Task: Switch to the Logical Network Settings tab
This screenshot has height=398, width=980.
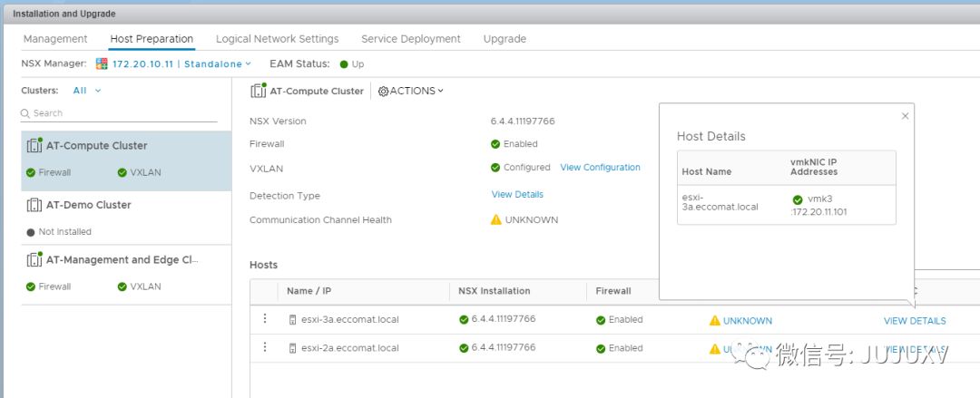Action: tap(277, 39)
